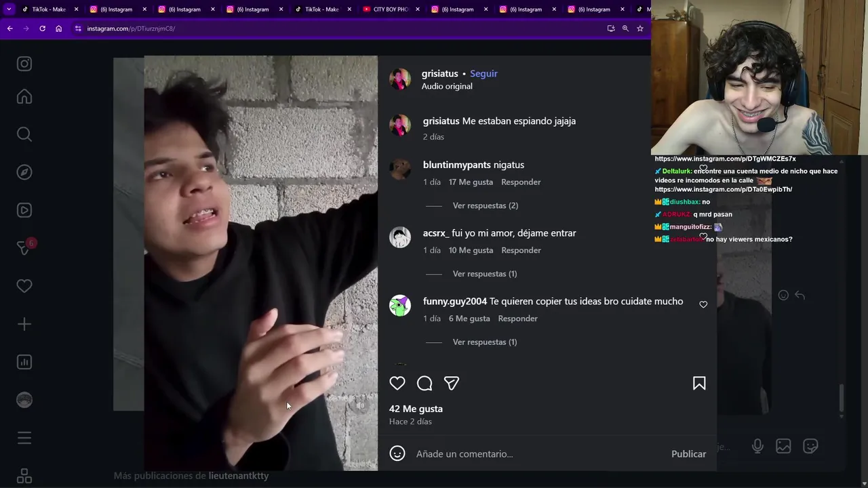Click the create plus icon in sidebar
868x488 pixels.
(24, 324)
